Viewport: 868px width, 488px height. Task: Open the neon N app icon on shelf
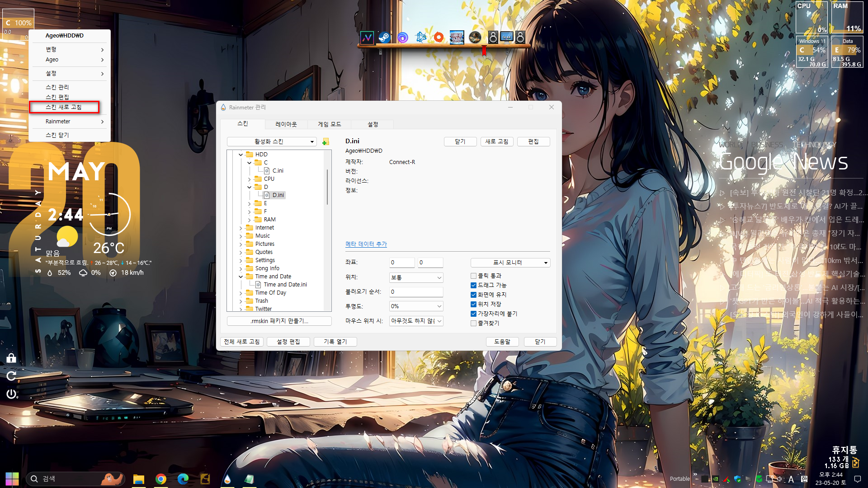coord(367,38)
